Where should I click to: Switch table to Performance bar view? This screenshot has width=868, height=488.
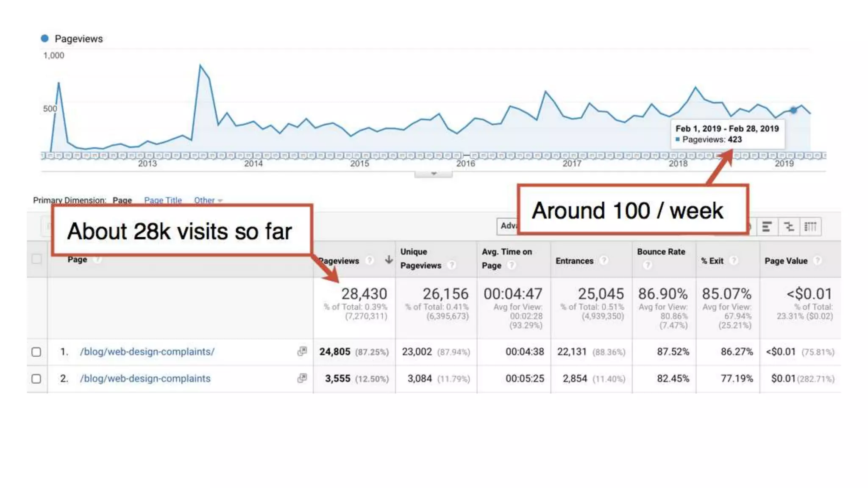(766, 227)
